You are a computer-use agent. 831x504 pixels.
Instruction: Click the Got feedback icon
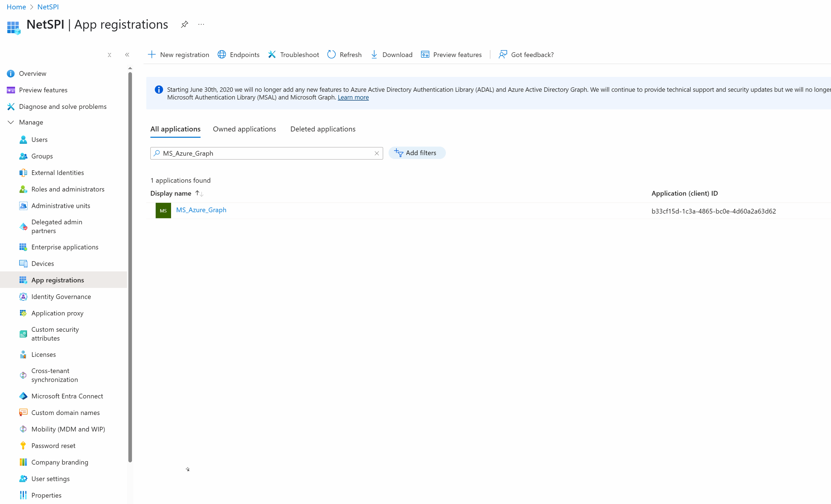[x=503, y=55]
